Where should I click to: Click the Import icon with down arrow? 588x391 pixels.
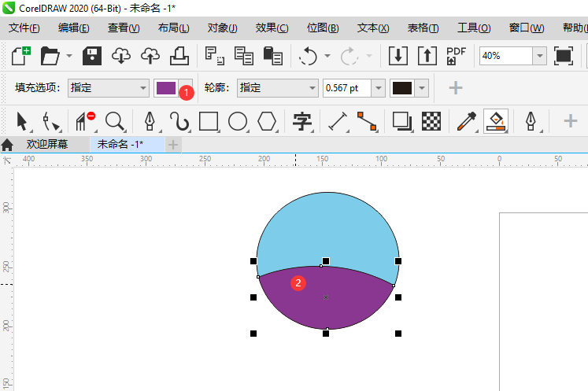tap(398, 56)
